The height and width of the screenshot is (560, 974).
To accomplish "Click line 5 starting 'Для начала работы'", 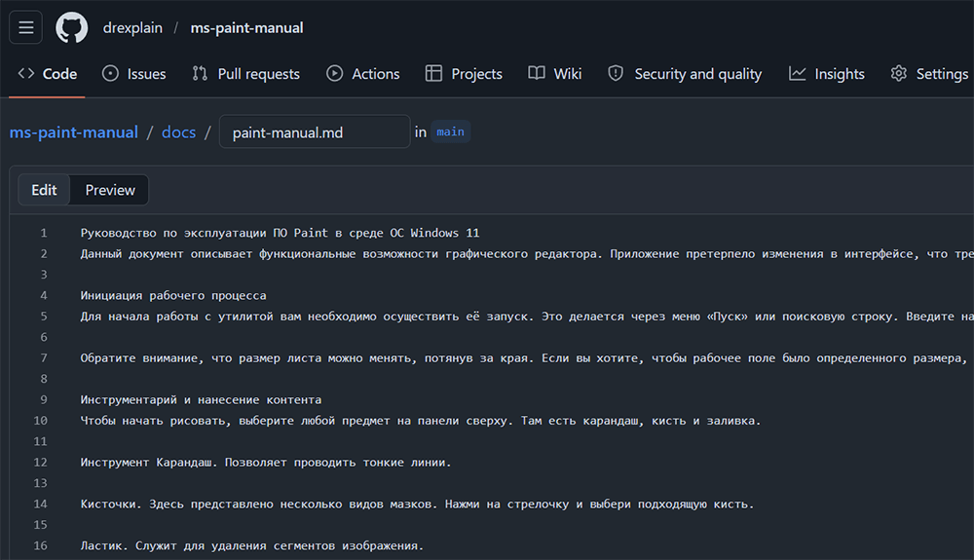I will pos(527,317).
